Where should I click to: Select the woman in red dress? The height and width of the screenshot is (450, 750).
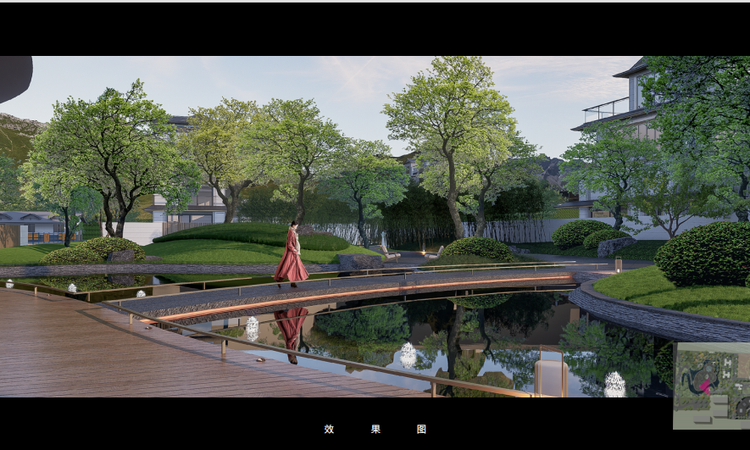point(292,256)
